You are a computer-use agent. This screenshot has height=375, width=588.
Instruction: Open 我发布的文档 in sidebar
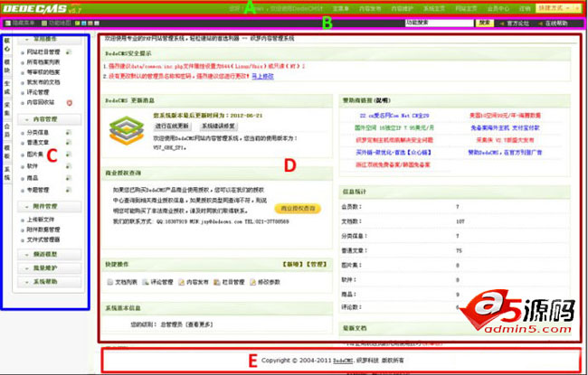43,82
